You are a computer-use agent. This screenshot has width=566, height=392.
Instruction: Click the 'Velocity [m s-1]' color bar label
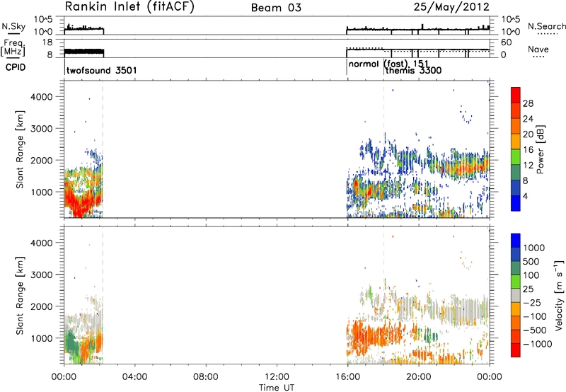559,294
